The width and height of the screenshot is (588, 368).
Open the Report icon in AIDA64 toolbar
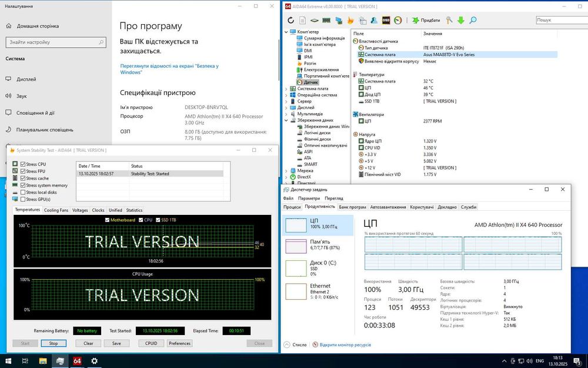click(x=303, y=20)
